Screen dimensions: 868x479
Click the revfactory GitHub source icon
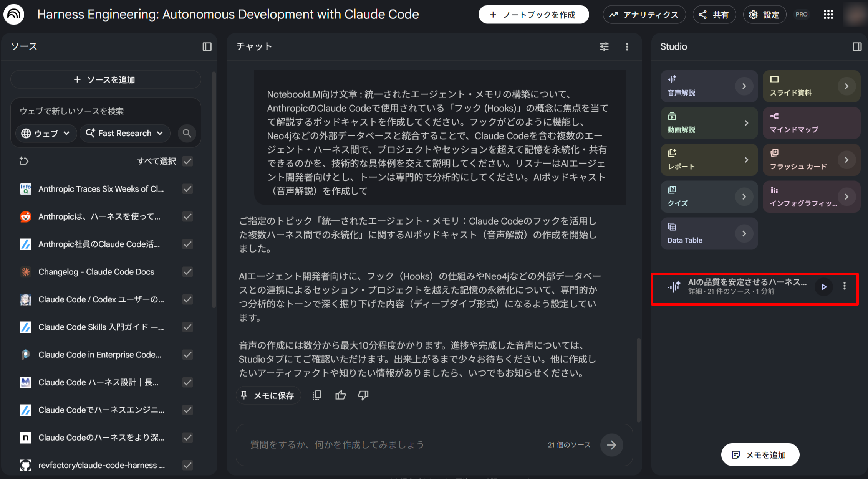(x=26, y=465)
